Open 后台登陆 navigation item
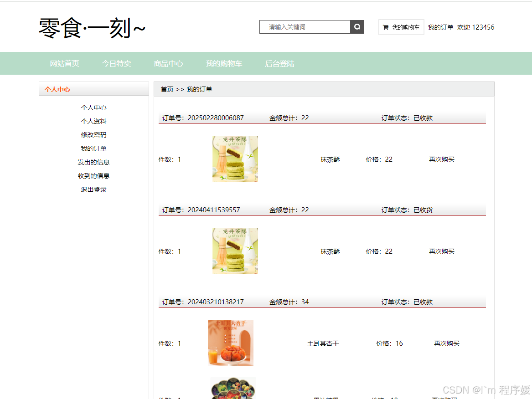 [x=279, y=63]
